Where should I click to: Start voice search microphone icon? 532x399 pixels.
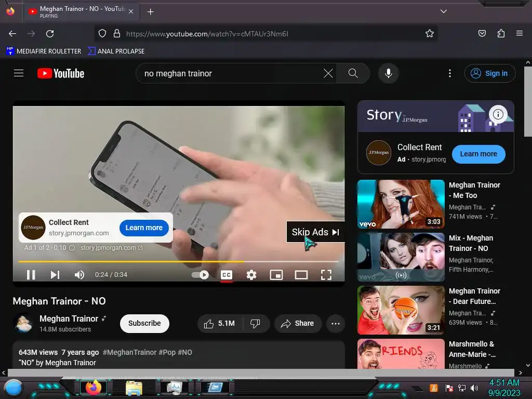(388, 73)
